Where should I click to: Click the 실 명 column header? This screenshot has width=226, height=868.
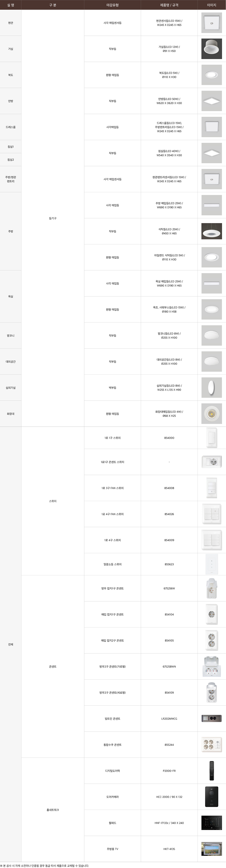pyautogui.click(x=11, y=5)
